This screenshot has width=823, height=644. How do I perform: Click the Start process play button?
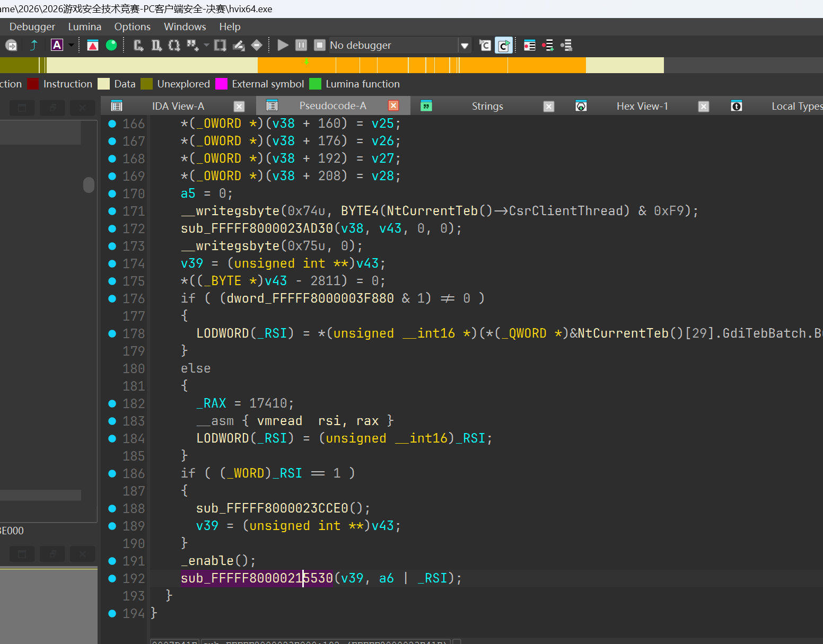point(283,46)
